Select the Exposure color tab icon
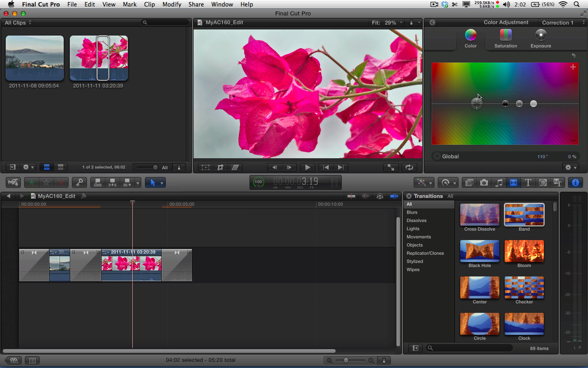588x368 pixels. (x=541, y=36)
